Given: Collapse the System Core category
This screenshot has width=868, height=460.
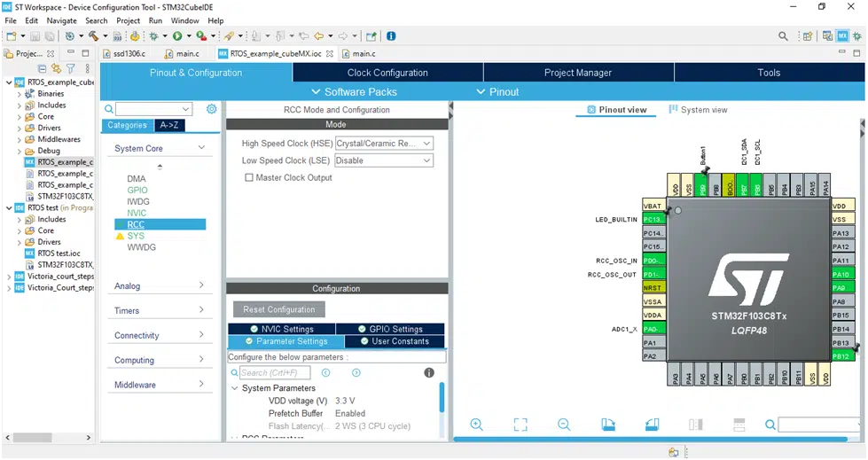Looking at the screenshot, I should pyautogui.click(x=201, y=148).
